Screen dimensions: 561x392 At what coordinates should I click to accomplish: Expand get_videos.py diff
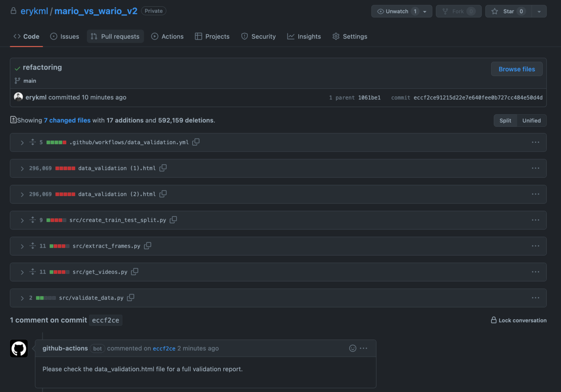click(22, 272)
